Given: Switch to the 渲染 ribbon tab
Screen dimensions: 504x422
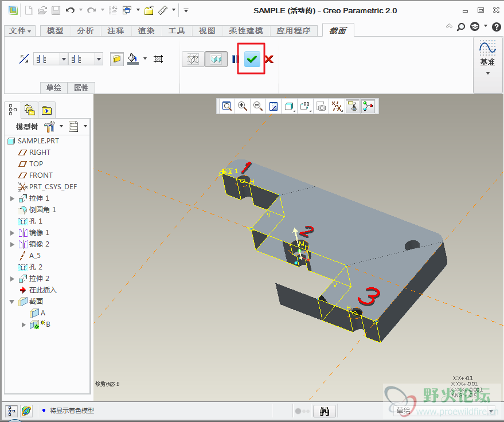Looking at the screenshot, I should [146, 30].
